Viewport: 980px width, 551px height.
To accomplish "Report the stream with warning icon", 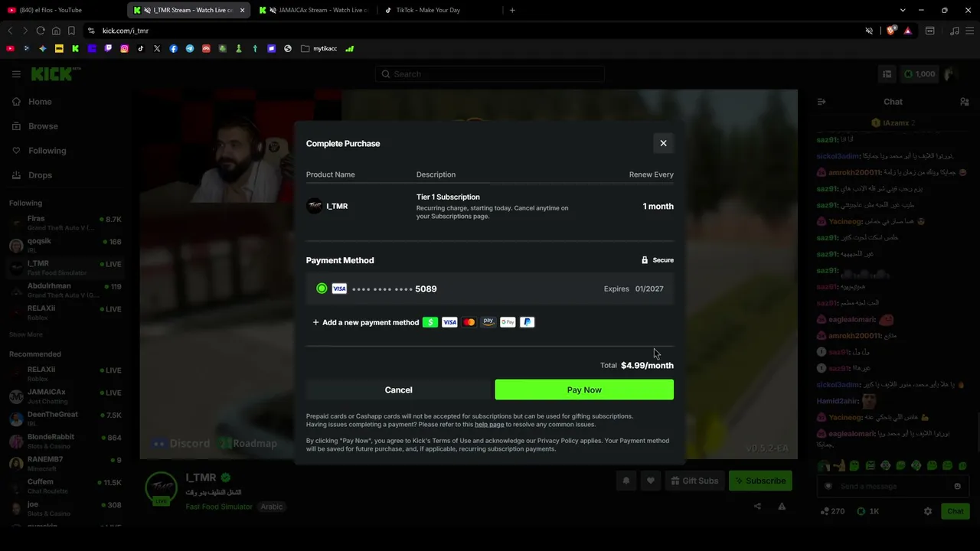I will tap(782, 506).
